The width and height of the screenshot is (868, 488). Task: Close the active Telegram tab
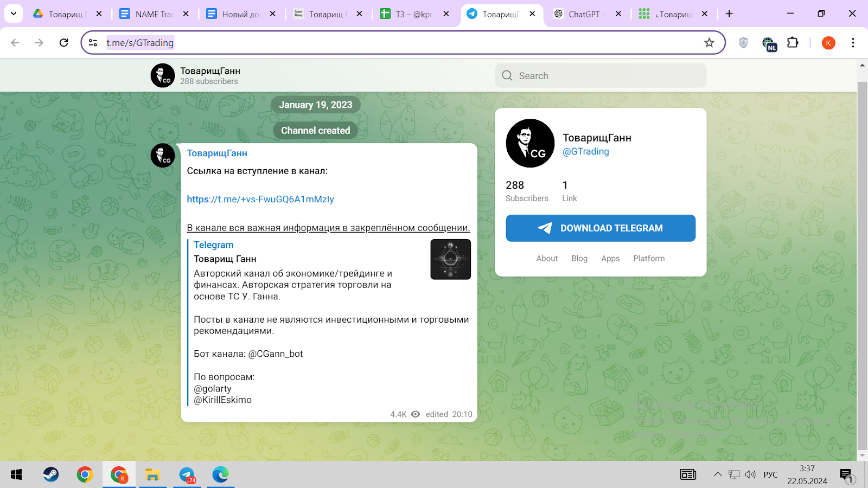coord(532,14)
